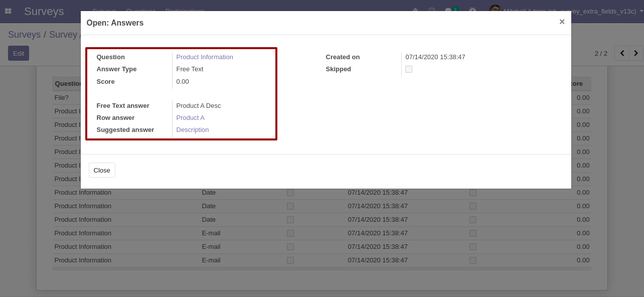Go to the next record arrow
644x297 pixels.
(x=636, y=53)
